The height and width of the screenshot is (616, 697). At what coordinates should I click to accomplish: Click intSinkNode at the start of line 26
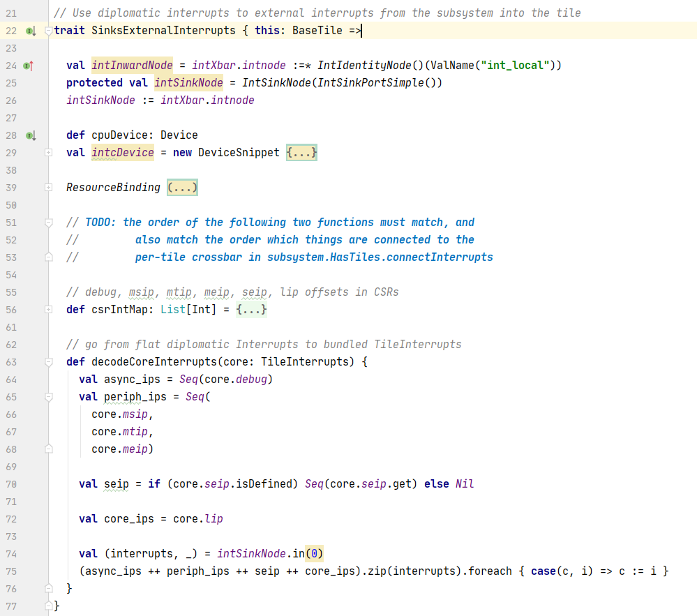(x=101, y=100)
